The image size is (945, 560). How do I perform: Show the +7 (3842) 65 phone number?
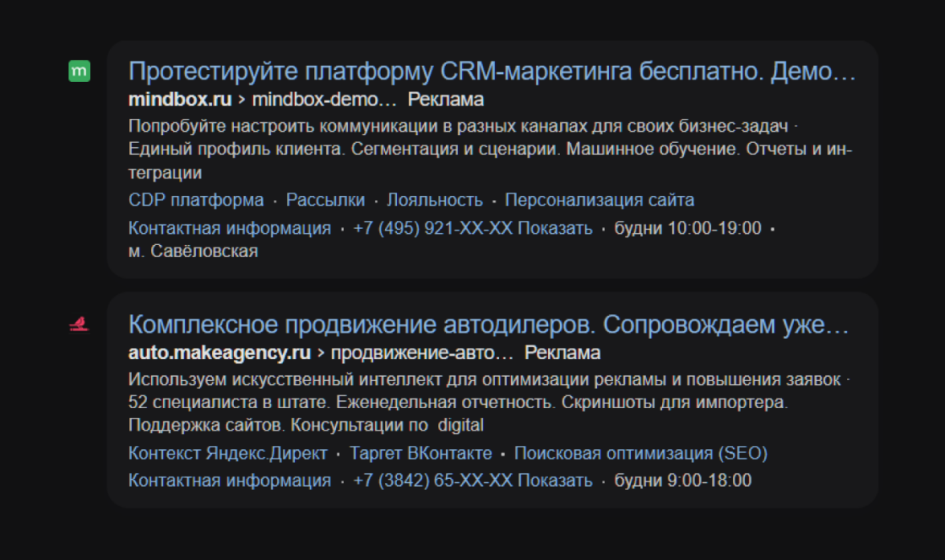(x=472, y=480)
